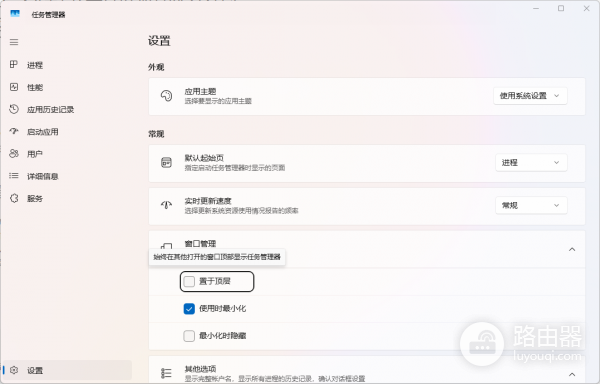Open the 使用系统设置 theme dropdown
Viewport: 600px width, 384px height.
click(530, 96)
